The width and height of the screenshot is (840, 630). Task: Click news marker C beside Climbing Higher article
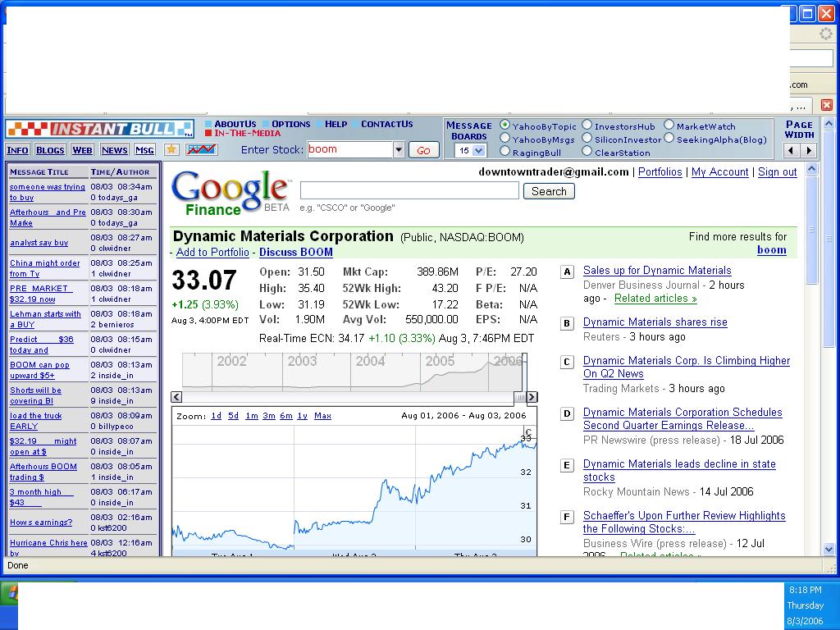point(567,362)
